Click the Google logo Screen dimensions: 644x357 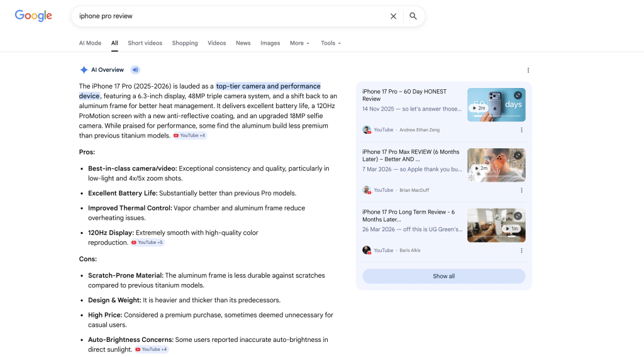[33, 16]
